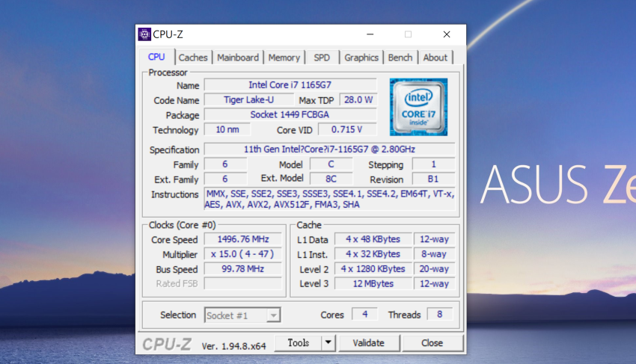Click the Validate button
The height and width of the screenshot is (364, 636).
click(x=369, y=343)
